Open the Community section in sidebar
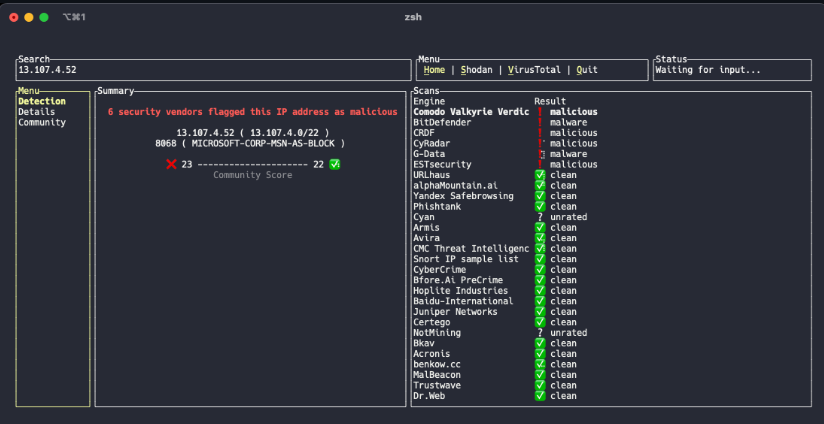 [42, 122]
